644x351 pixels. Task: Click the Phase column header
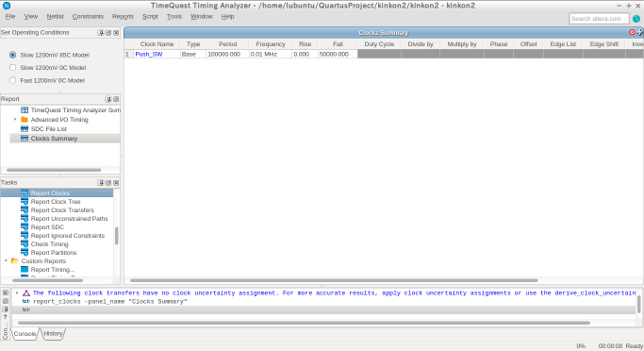pyautogui.click(x=499, y=44)
